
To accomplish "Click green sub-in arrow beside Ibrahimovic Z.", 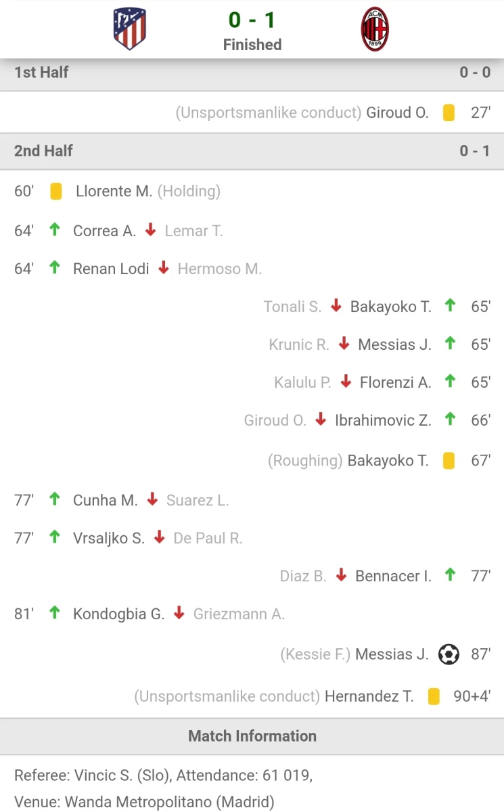I will click(x=450, y=420).
